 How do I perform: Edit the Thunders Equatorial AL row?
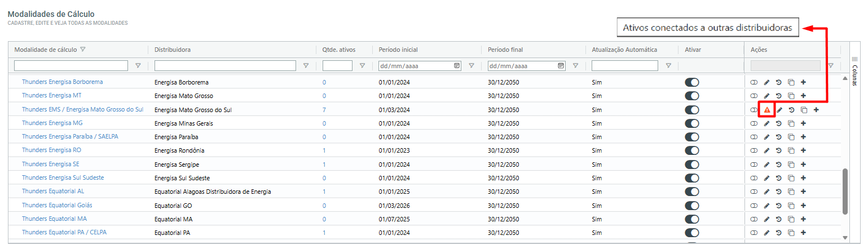click(766, 192)
